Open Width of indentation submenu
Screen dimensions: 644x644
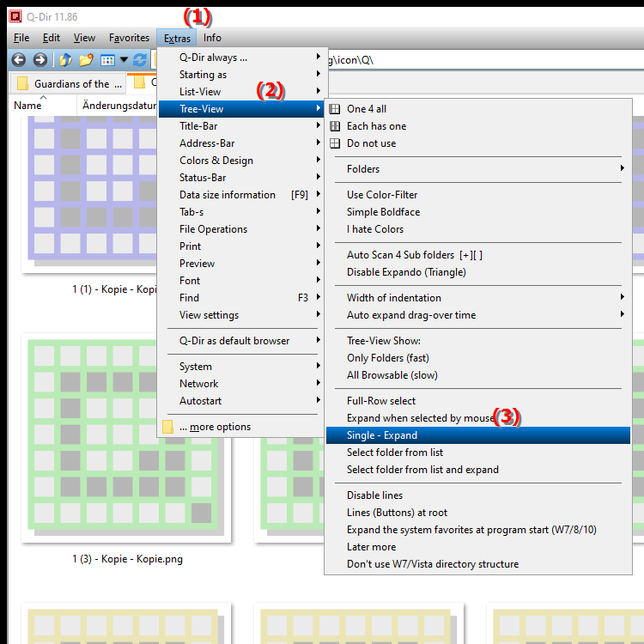pos(478,298)
